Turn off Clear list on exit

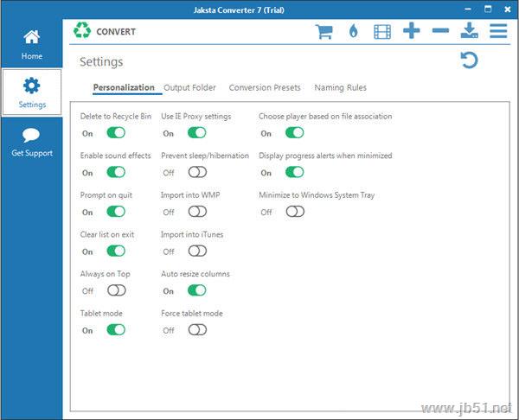(x=116, y=251)
